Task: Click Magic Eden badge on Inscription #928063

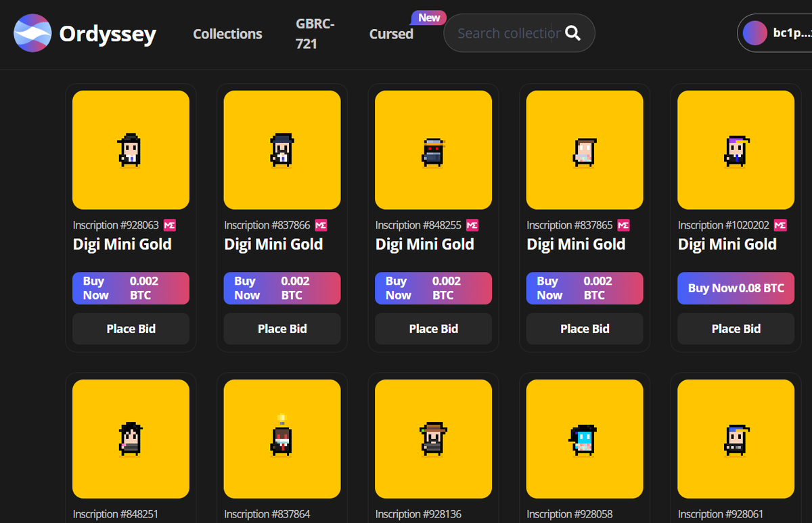Action: pos(170,225)
